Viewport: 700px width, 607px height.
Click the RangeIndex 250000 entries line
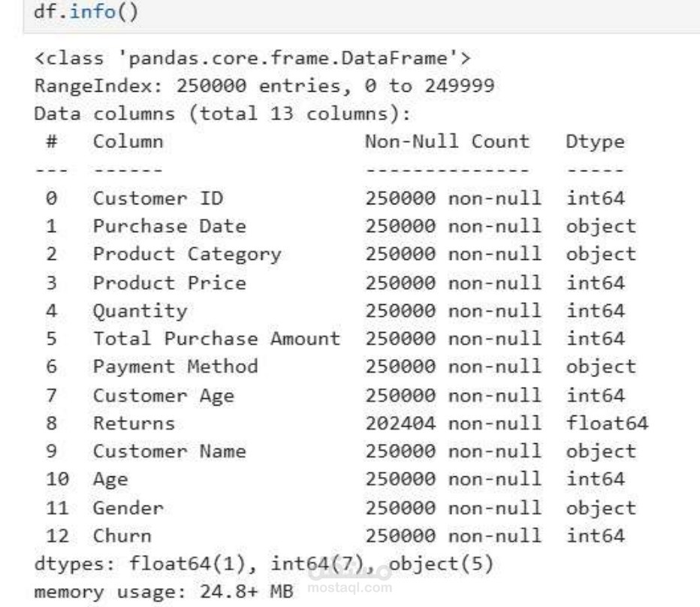click(x=264, y=86)
